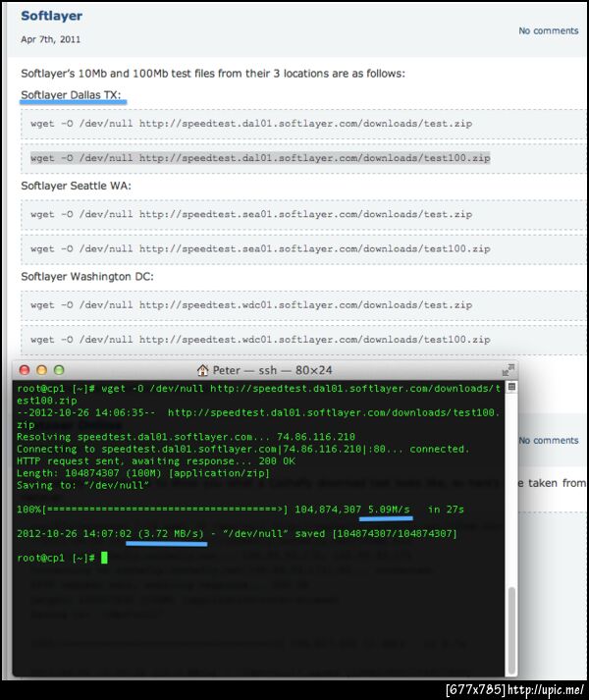Click the terminal vertical scrollbar thumb
Viewport: 589px width, 700px height.
(511, 630)
